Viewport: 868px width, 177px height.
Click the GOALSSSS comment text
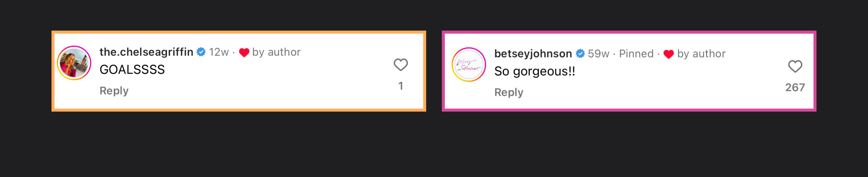pos(132,69)
